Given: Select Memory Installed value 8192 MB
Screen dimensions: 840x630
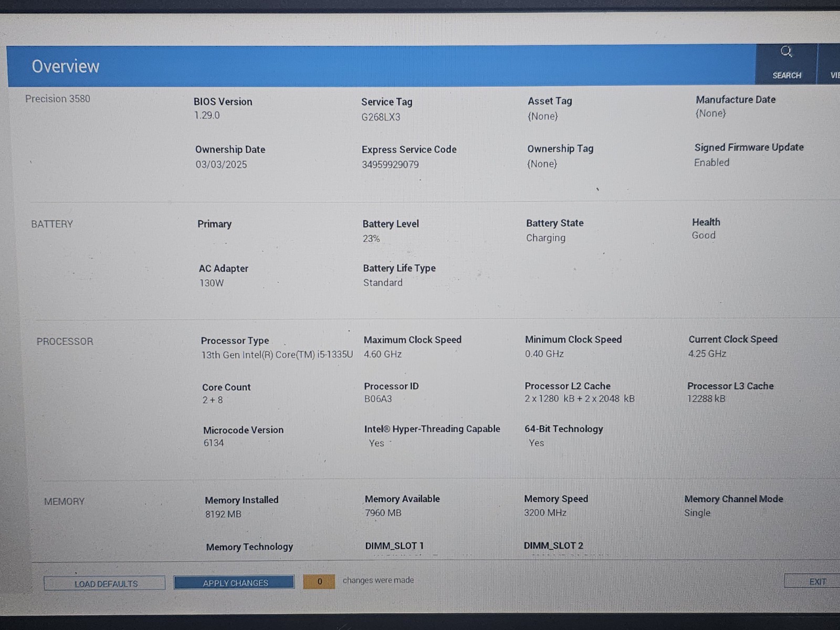Looking at the screenshot, I should 223,514.
